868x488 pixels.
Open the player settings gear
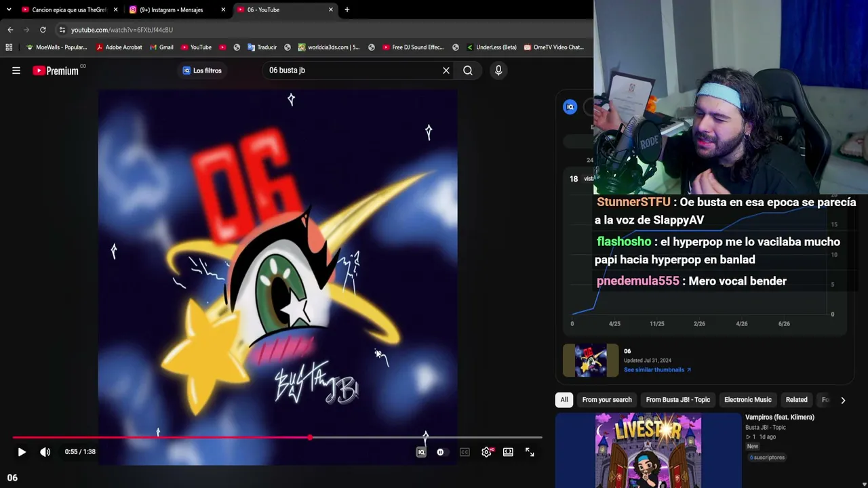486,452
